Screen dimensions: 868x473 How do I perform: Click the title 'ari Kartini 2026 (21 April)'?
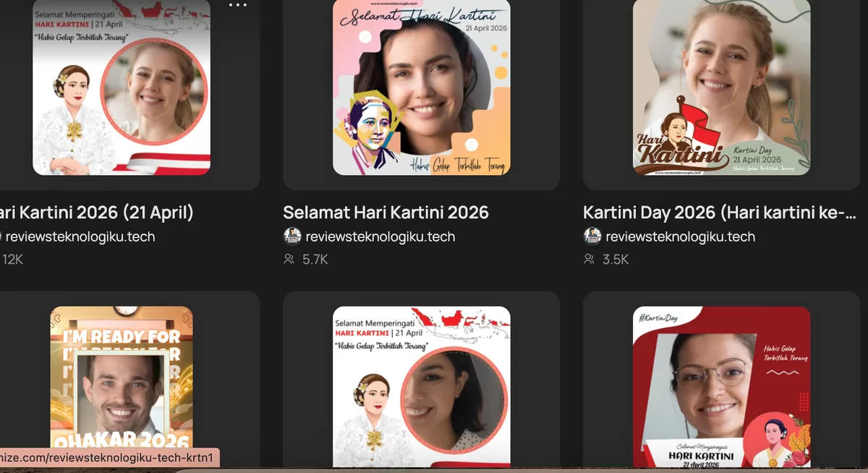(x=97, y=212)
